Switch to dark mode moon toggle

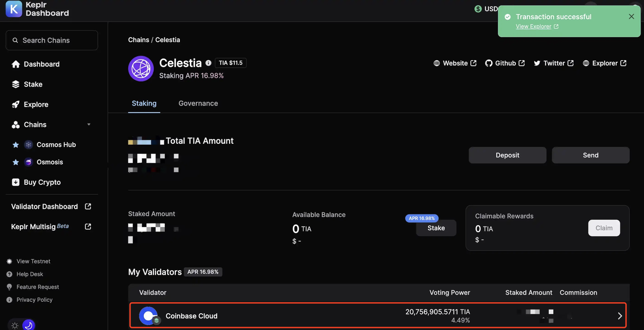point(28,325)
